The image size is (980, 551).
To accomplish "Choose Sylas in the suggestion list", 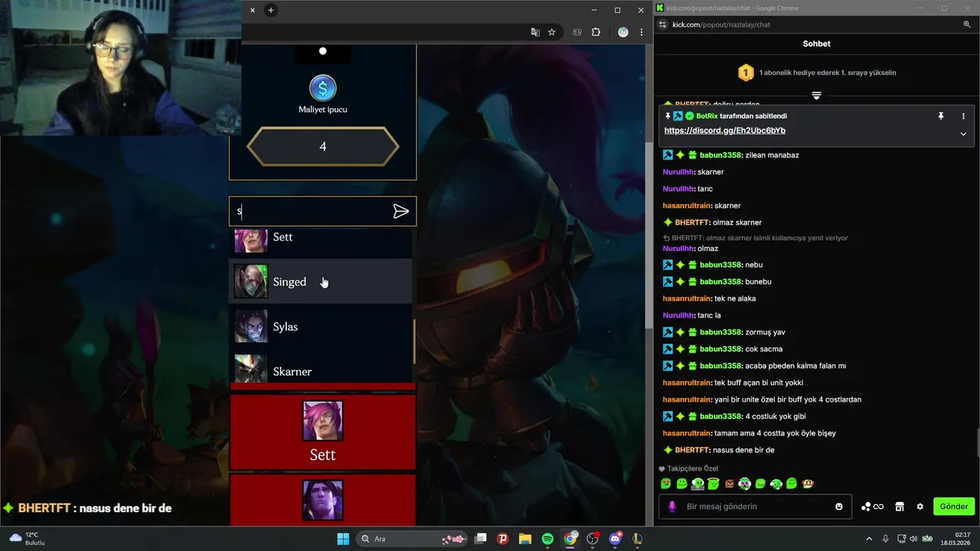I will click(x=321, y=327).
